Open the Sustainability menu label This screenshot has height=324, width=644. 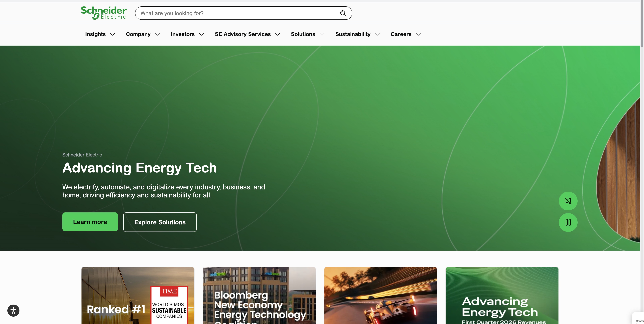(353, 34)
